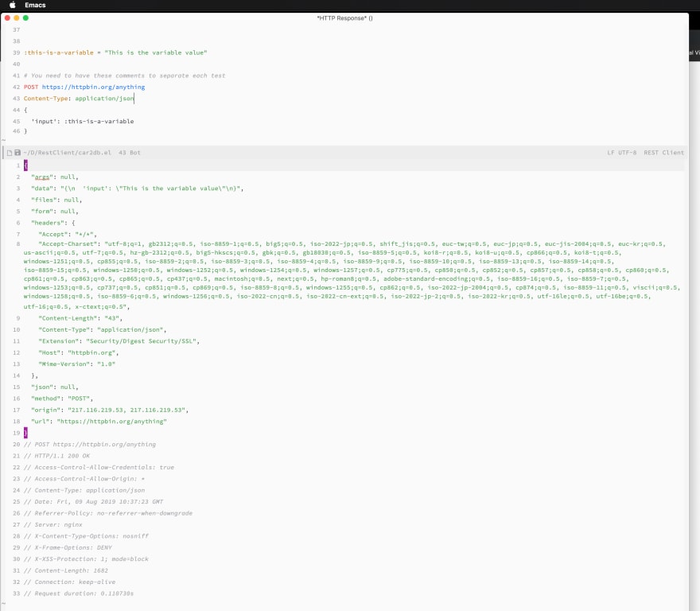The width and height of the screenshot is (700, 611).
Task: Click the highlighted closing brace on line 19
Action: coord(25,433)
